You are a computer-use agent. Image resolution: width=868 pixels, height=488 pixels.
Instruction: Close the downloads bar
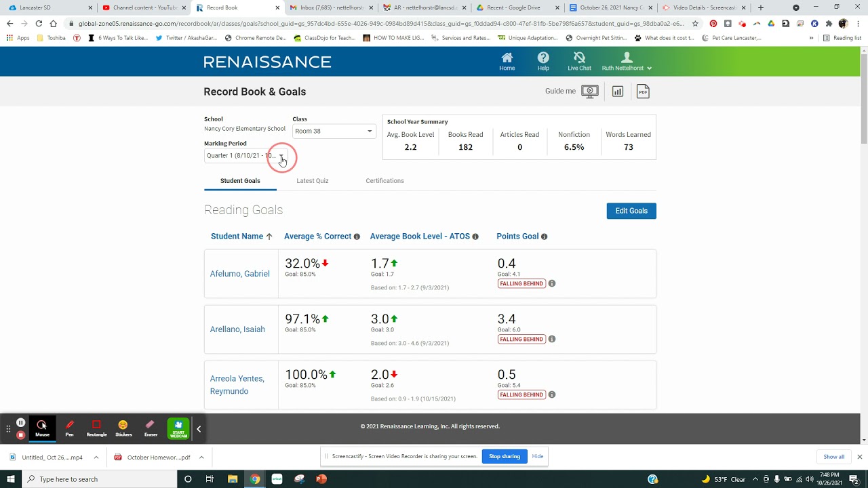[x=860, y=457]
